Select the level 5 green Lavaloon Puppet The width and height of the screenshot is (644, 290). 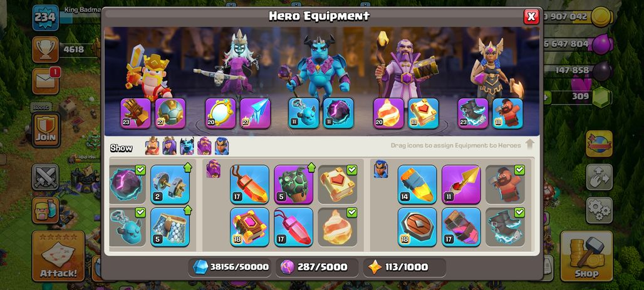point(293,184)
